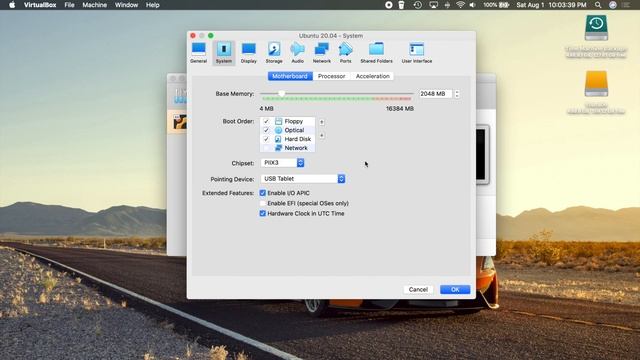This screenshot has height=360, width=640.
Task: Click the date and time in menu bar
Action: (551, 5)
